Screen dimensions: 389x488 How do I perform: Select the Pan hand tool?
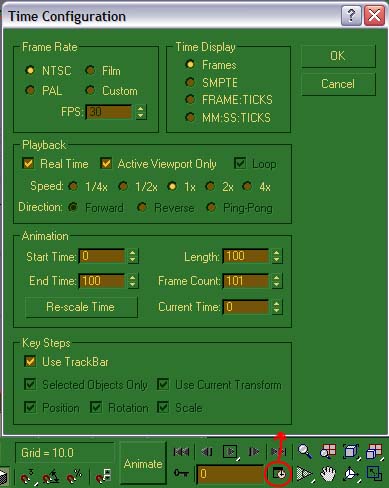328,474
